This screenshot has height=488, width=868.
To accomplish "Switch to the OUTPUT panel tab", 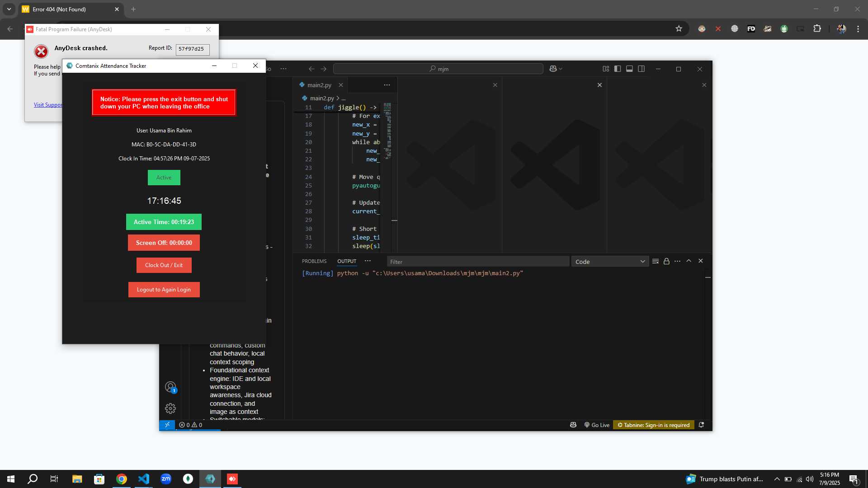I will coord(347,261).
